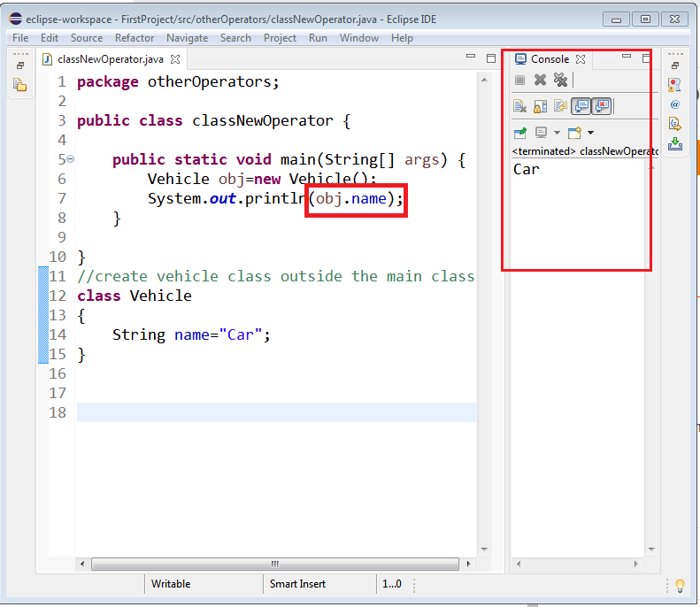700x607 pixels.
Task: Collapse the main method fold marker on line 5
Action: tap(71, 158)
